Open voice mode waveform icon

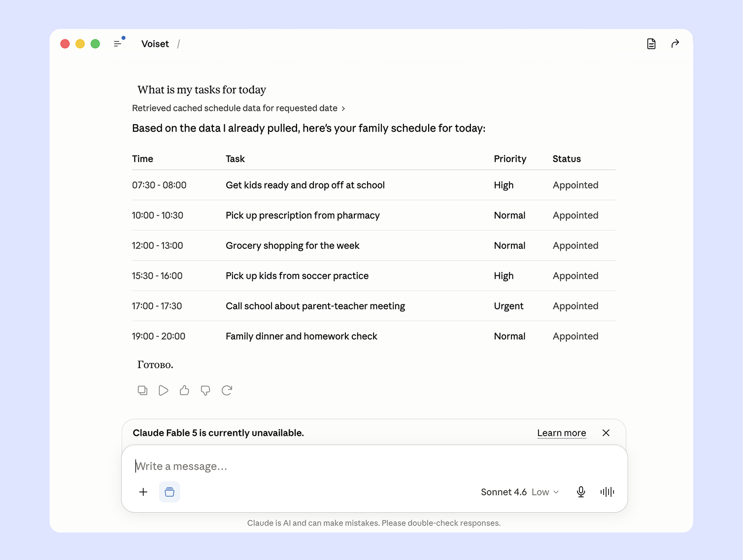pyautogui.click(x=607, y=492)
